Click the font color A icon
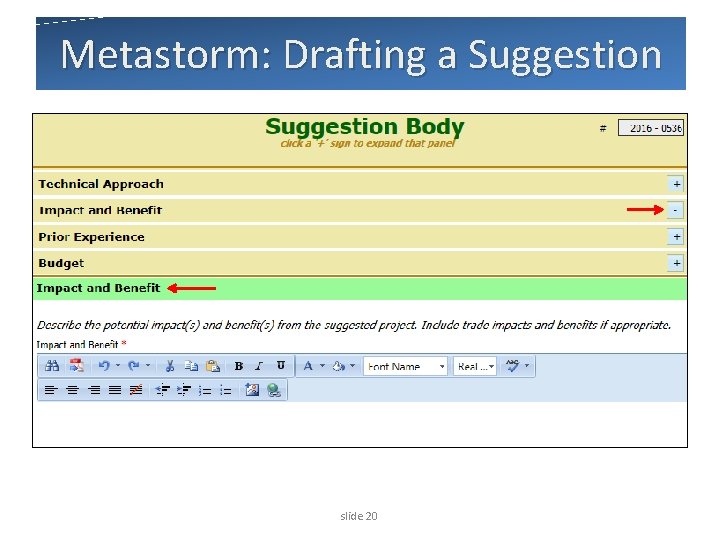 308,366
